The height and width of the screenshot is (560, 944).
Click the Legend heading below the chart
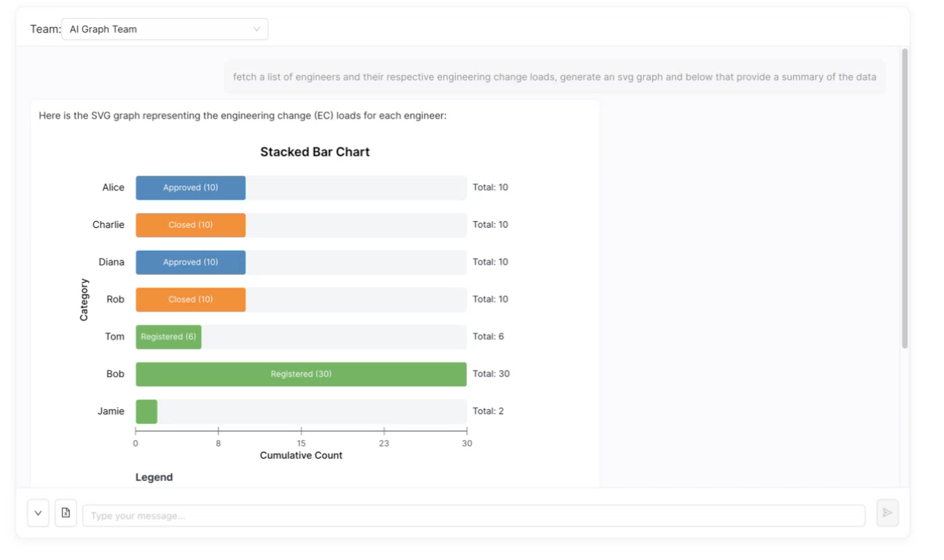[154, 477]
